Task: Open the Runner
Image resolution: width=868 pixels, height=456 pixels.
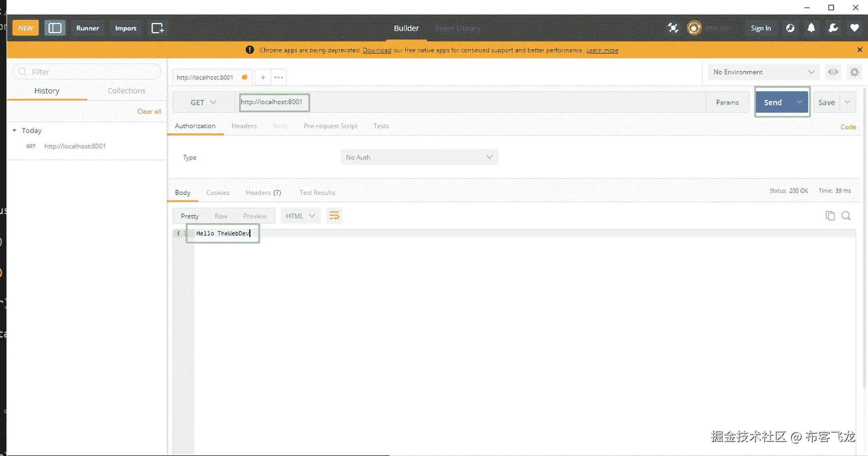Action: click(x=88, y=28)
